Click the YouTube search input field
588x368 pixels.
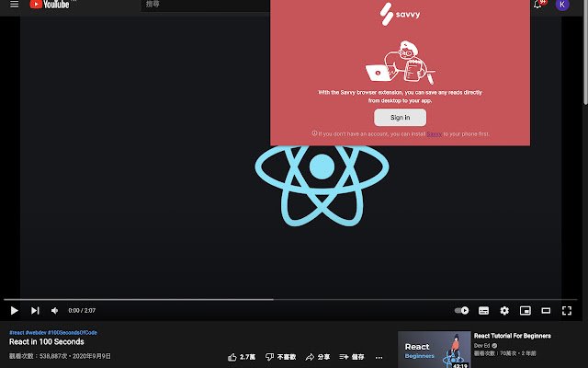[206, 5]
